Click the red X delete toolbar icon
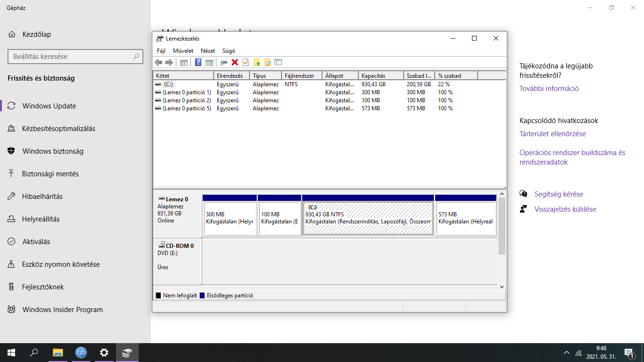This screenshot has width=644, height=362. (235, 62)
